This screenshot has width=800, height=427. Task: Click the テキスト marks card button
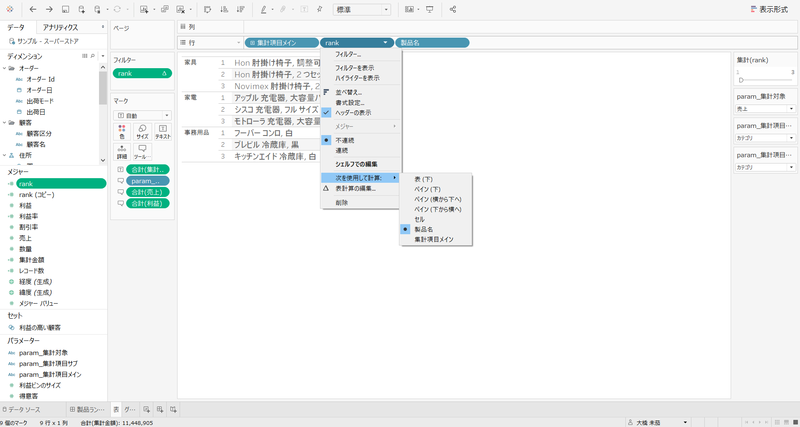click(163, 132)
